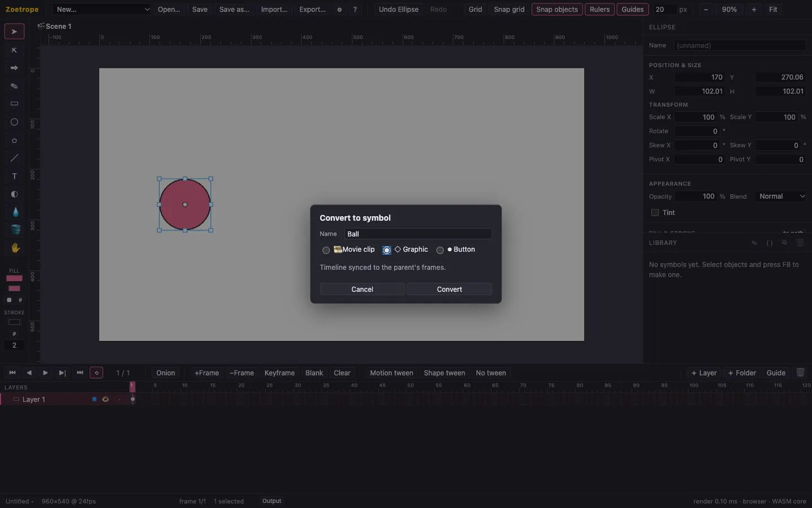Select the hand pan tool
This screenshot has width=812, height=508.
14,248
